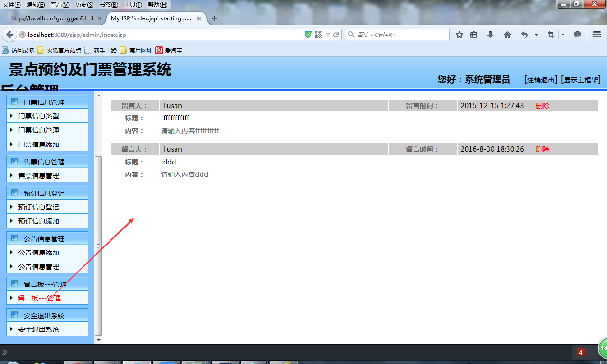Screen dimensions: 607x364
Task: Click the 显示主框架 link
Action: click(x=581, y=80)
